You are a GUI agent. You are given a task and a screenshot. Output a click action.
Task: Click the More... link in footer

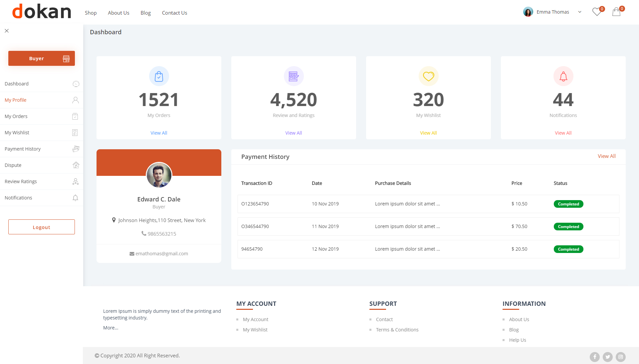coord(111,328)
